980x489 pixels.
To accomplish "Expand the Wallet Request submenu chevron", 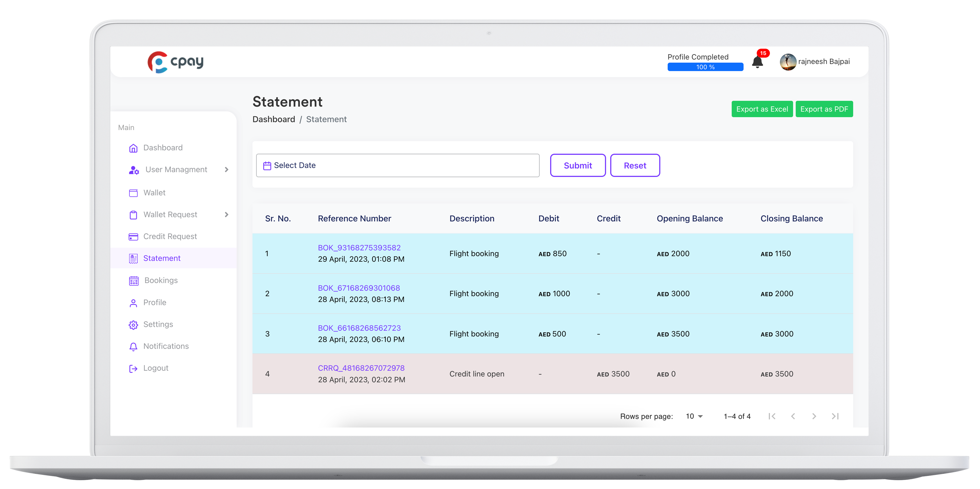I will [226, 215].
